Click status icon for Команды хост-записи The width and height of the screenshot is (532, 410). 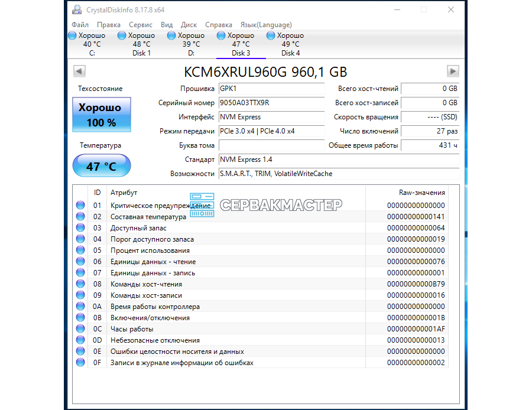[x=80, y=295]
